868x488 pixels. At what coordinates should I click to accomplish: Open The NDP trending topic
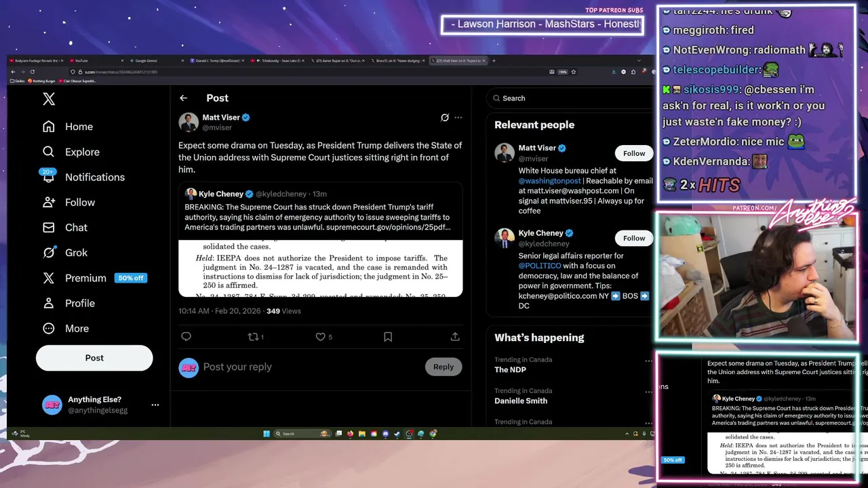pyautogui.click(x=510, y=369)
